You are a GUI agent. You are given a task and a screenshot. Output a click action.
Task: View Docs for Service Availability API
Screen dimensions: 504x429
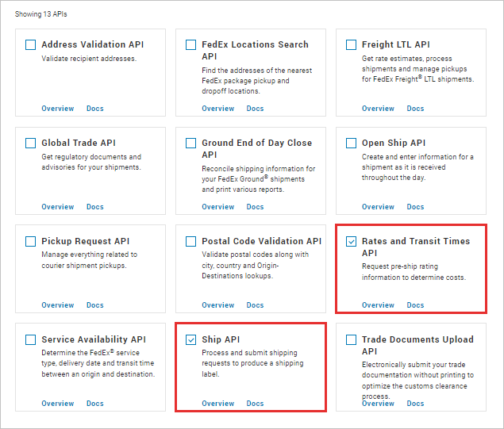pyautogui.click(x=94, y=404)
